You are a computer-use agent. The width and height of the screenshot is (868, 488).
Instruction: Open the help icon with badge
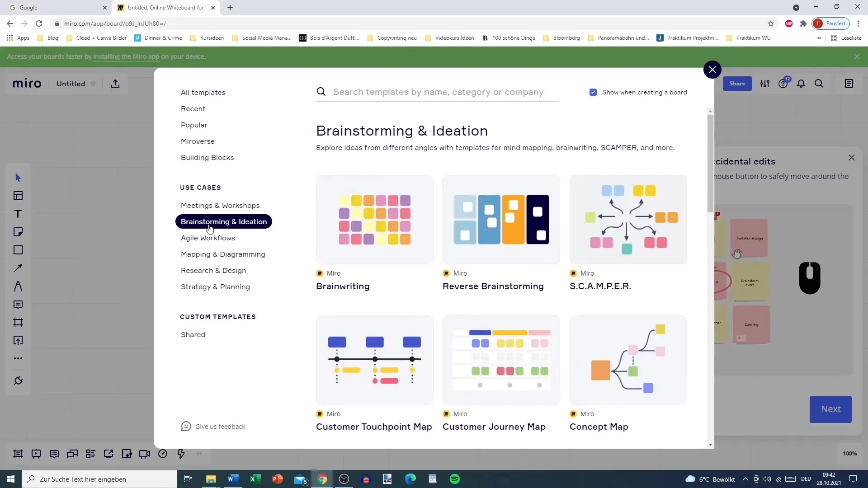(783, 83)
